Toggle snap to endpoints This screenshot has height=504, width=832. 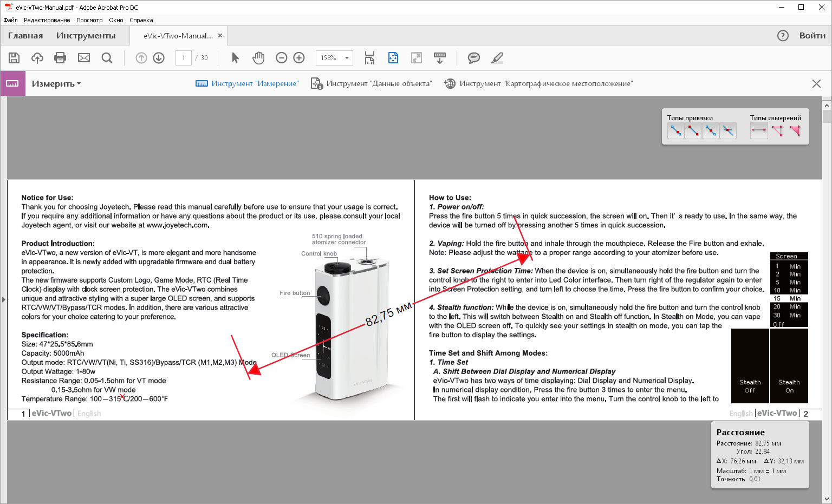pyautogui.click(x=693, y=130)
